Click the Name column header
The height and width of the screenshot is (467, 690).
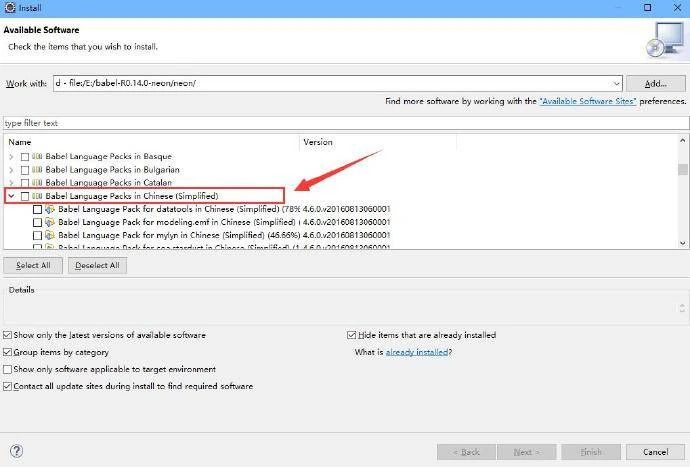[152, 142]
